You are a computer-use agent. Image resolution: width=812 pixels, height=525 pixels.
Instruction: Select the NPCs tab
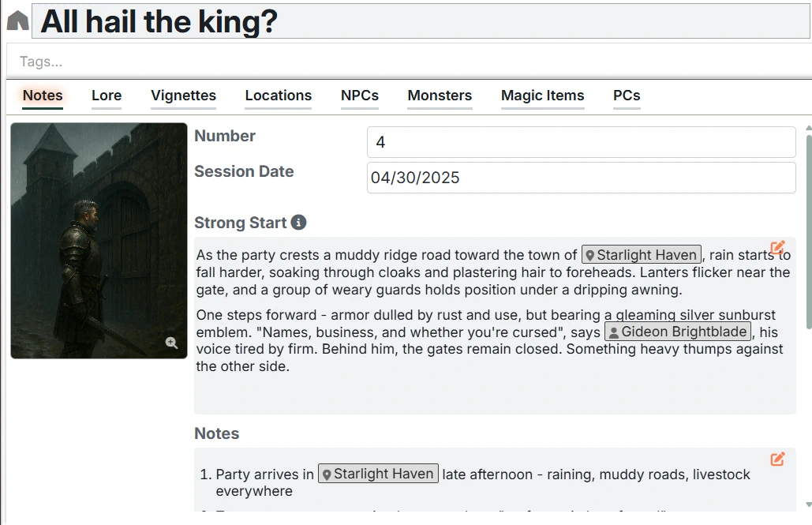[360, 96]
